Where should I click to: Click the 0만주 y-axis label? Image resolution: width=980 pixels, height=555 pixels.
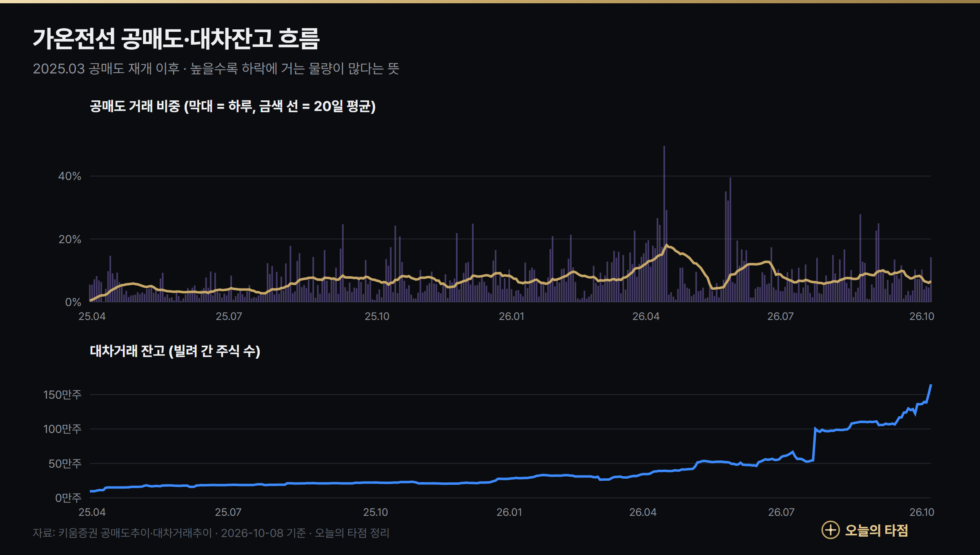(x=68, y=498)
